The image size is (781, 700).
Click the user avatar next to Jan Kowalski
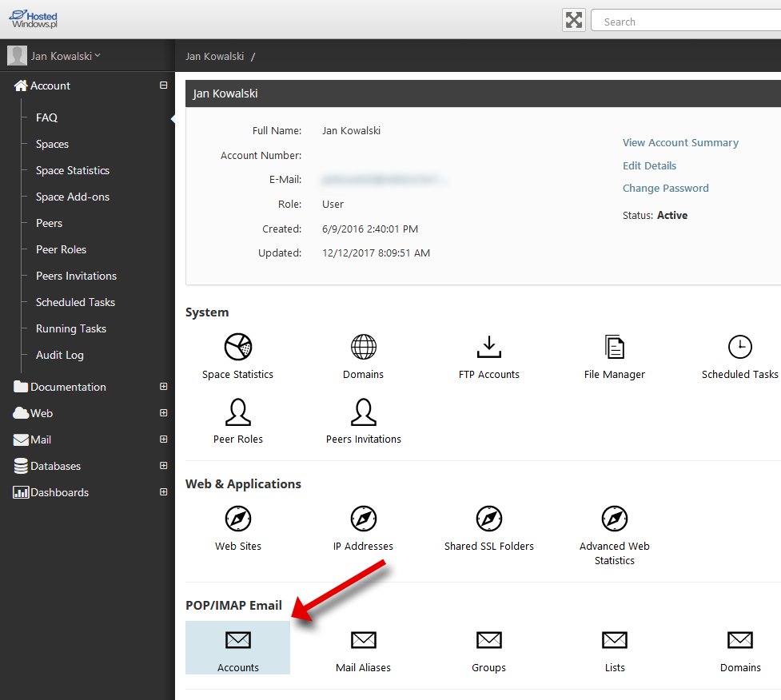17,56
